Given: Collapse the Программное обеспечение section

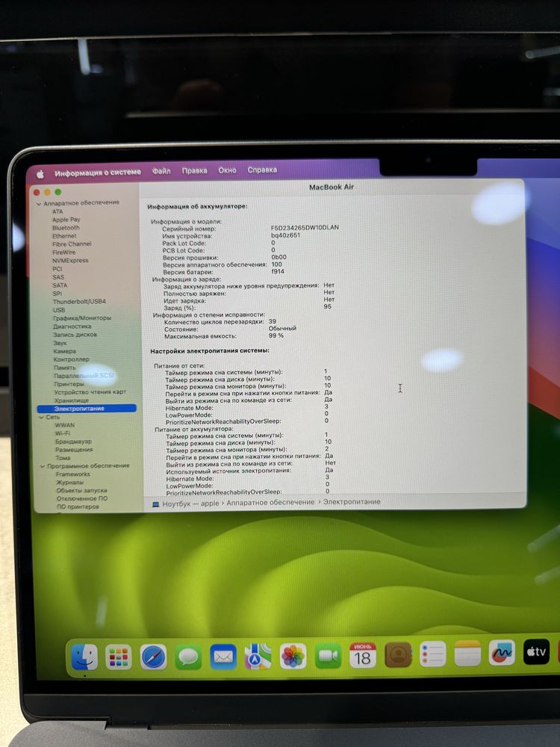Looking at the screenshot, I should (x=43, y=466).
